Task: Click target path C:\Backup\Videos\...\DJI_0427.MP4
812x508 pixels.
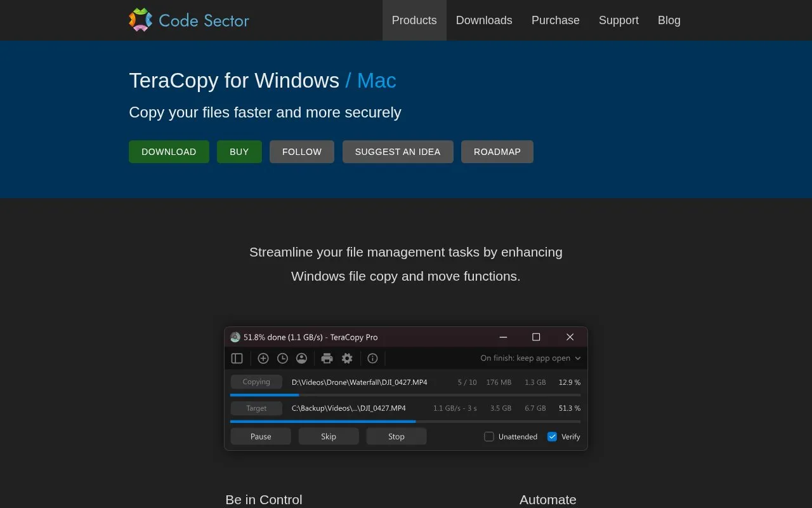Action: click(x=349, y=408)
